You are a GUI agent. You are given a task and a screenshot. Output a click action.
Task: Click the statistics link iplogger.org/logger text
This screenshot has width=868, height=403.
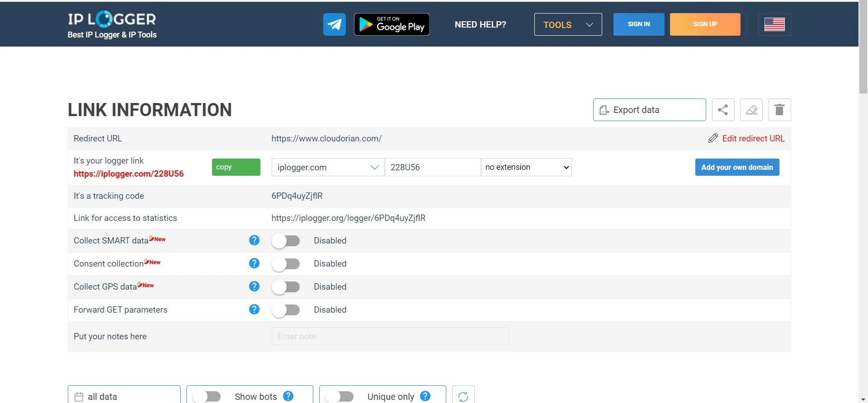[x=349, y=218]
